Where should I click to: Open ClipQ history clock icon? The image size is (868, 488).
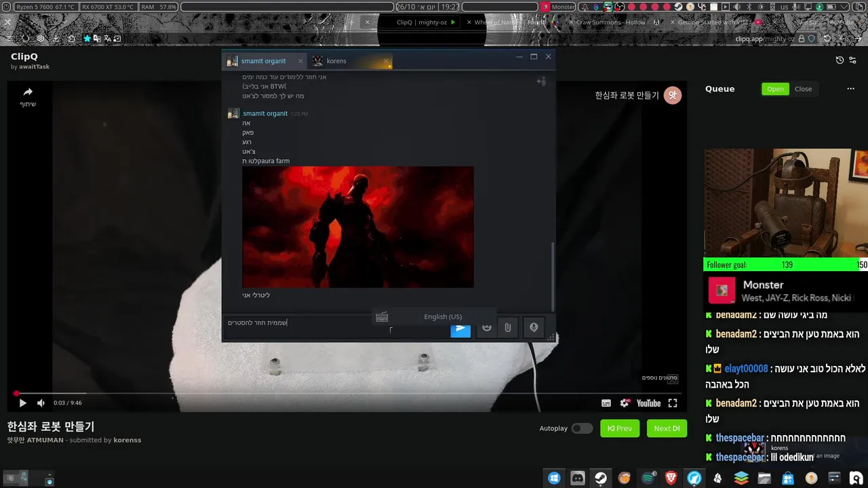[x=840, y=60]
